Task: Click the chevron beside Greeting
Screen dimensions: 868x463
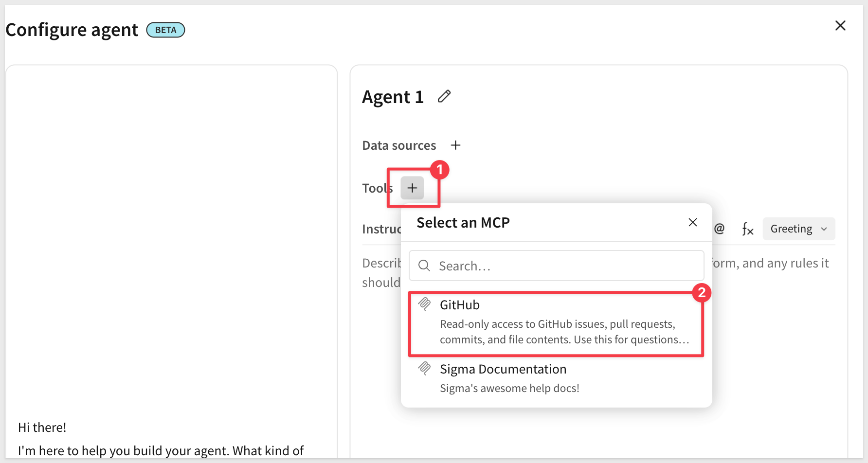Action: [824, 229]
